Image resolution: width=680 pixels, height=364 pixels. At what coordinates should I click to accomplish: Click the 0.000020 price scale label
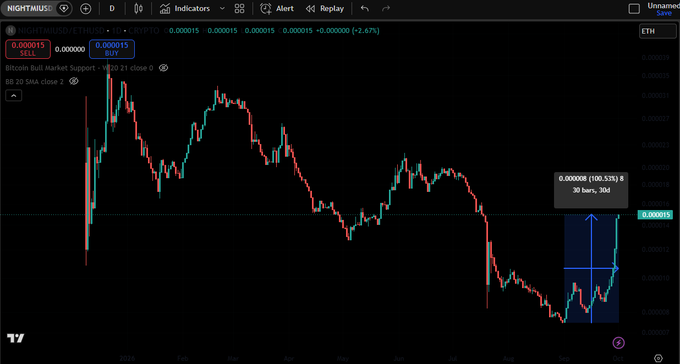654,167
